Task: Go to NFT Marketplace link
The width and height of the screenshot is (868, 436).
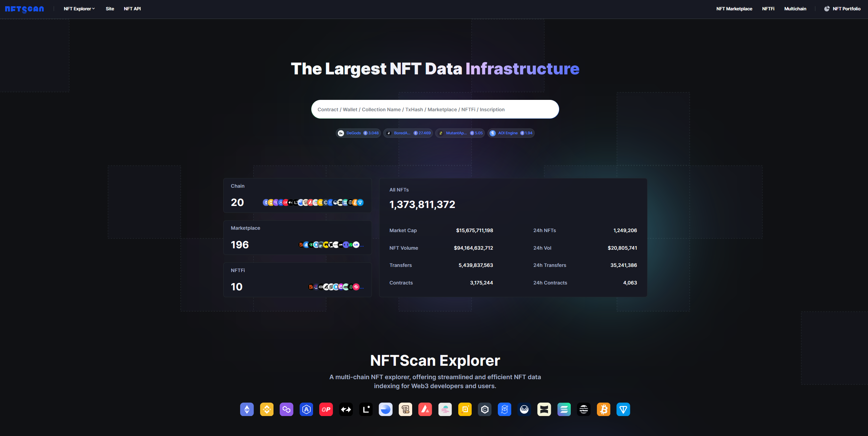Action: coord(734,9)
